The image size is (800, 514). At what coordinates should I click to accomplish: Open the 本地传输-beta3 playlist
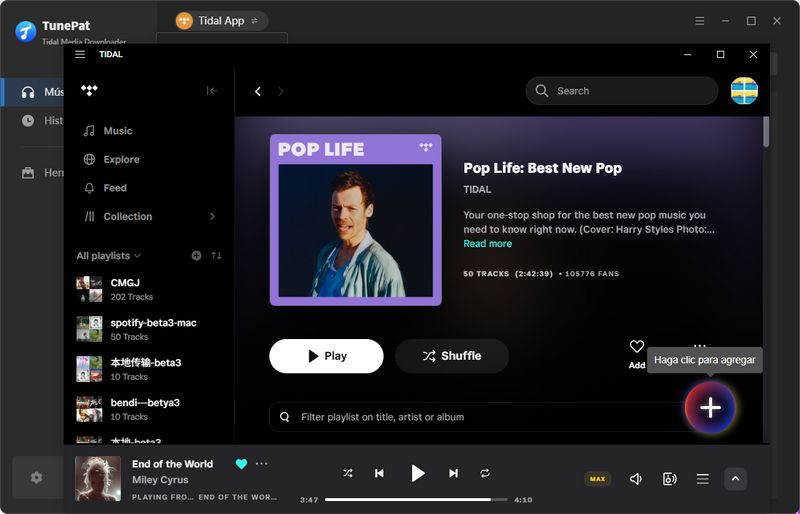tap(149, 369)
